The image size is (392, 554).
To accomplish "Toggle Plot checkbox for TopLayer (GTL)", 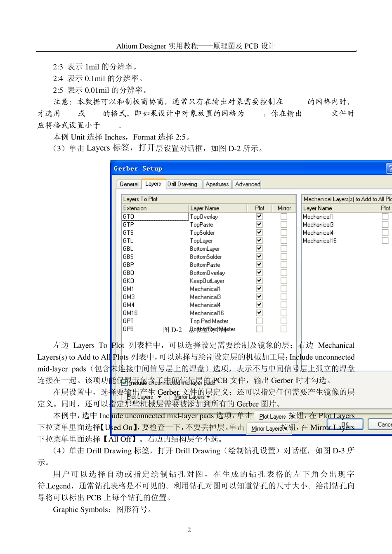I will [x=259, y=240].
